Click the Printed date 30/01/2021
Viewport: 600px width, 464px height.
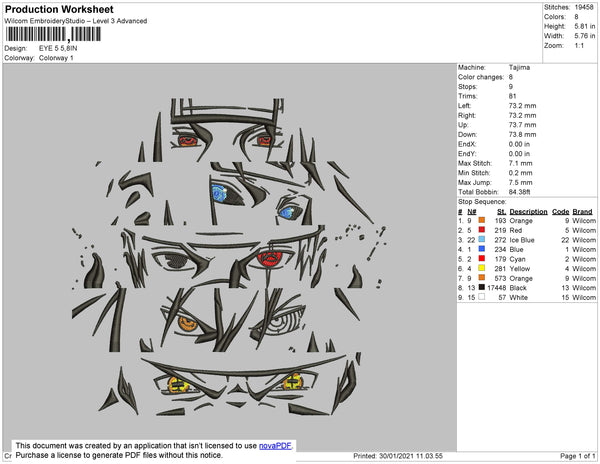pyautogui.click(x=398, y=456)
